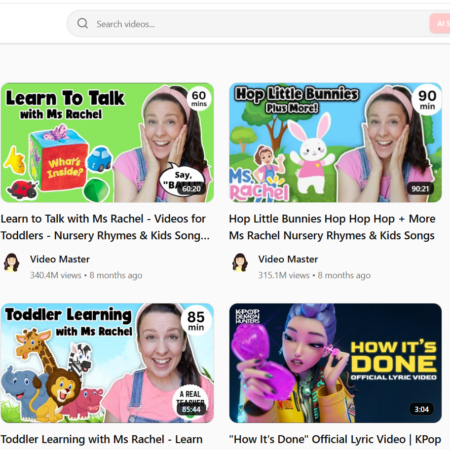Image resolution: width=450 pixels, height=450 pixels.
Task: Click the 60:20 duration badge
Action: tap(191, 189)
